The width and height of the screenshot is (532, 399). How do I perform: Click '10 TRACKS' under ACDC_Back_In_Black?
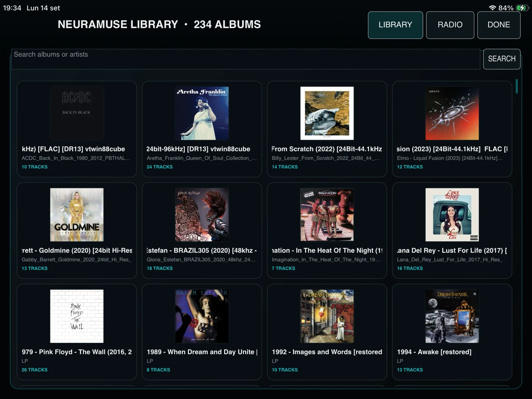(35, 167)
